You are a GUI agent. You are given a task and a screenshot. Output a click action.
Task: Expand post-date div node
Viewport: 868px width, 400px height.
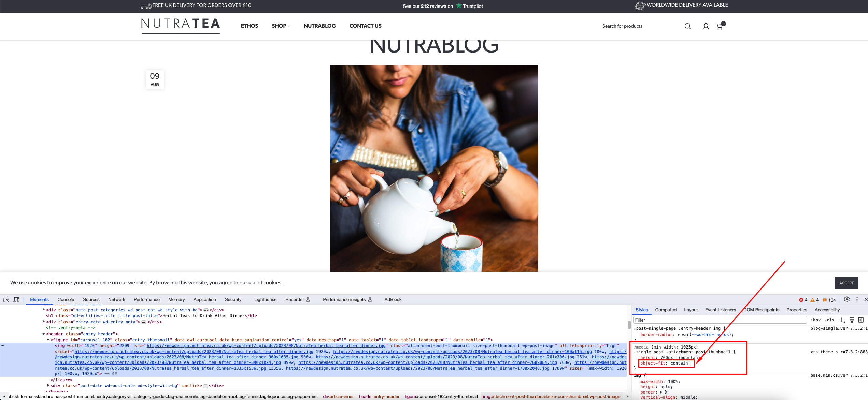click(48, 385)
